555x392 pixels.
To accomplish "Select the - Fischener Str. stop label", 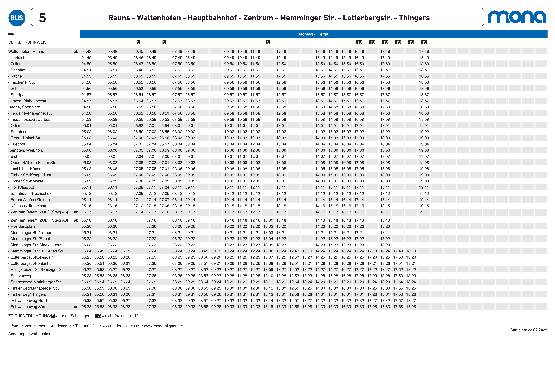I will point(22,82).
